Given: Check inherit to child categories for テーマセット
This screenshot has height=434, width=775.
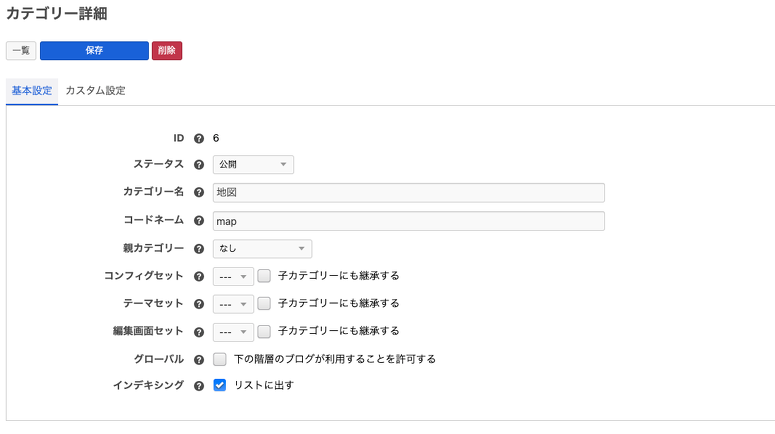Looking at the screenshot, I should [265, 304].
